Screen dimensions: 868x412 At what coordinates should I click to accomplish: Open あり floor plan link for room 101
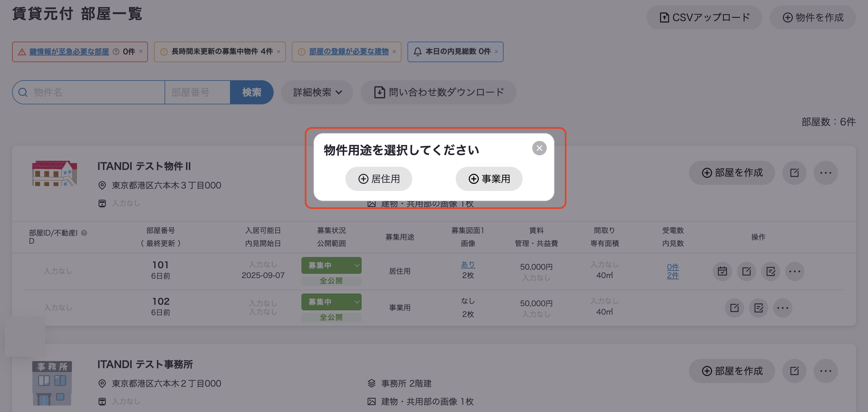pos(468,264)
